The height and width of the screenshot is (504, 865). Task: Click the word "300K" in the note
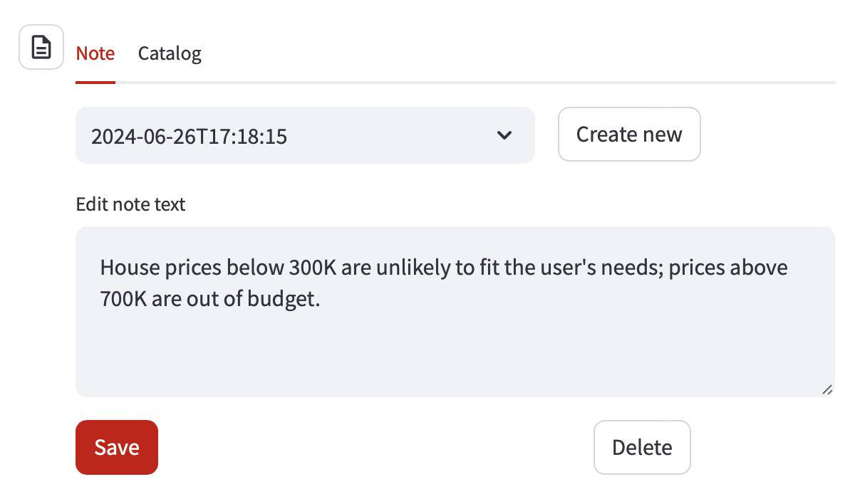308,268
